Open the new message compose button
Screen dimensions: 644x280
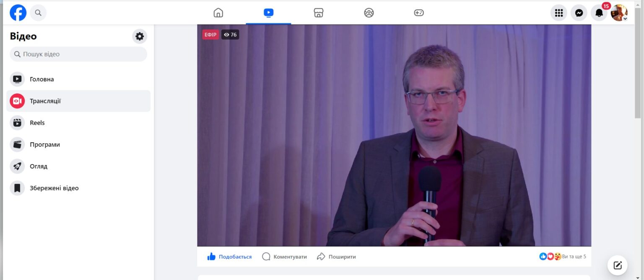pyautogui.click(x=618, y=265)
